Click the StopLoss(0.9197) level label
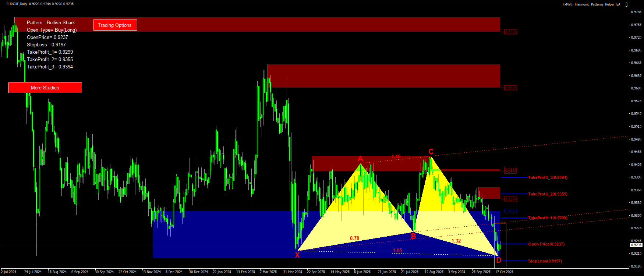Screen dimensions: 644x276 pos(545,261)
